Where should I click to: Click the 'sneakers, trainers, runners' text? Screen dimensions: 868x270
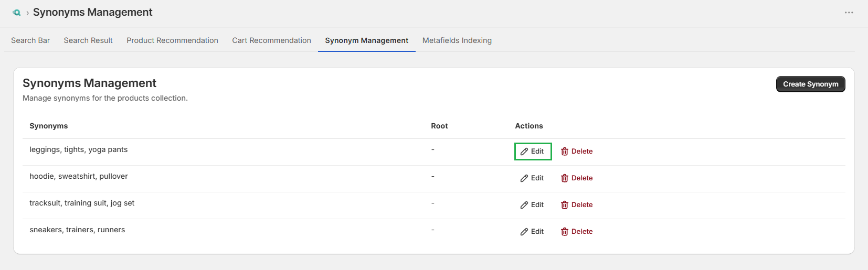click(x=77, y=230)
